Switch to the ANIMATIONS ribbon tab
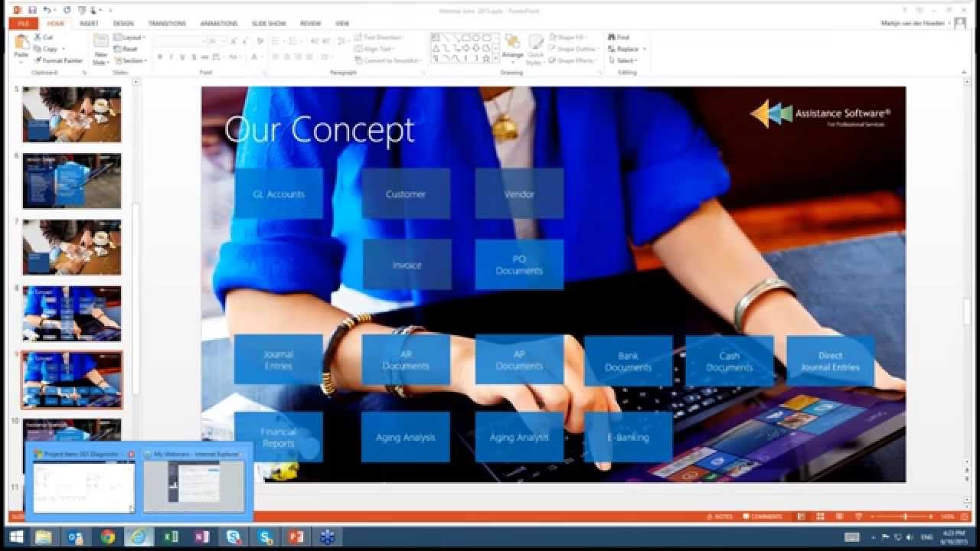Viewport: 980px width, 551px height. [219, 24]
